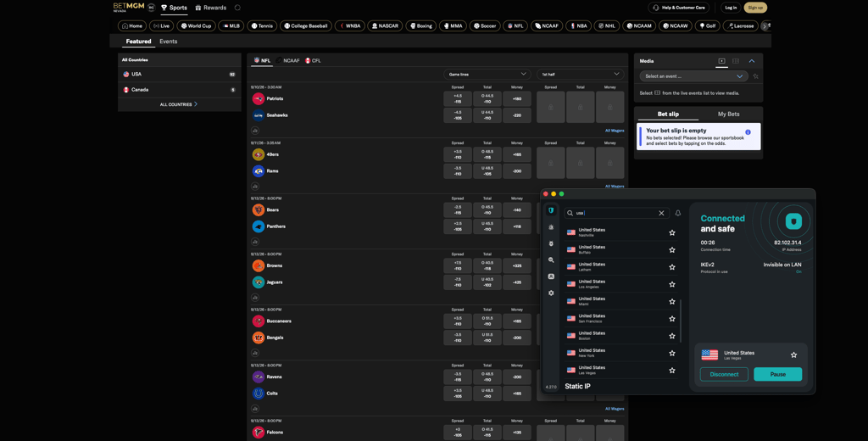Select the Bet slip tab
868x441 pixels.
(668, 114)
